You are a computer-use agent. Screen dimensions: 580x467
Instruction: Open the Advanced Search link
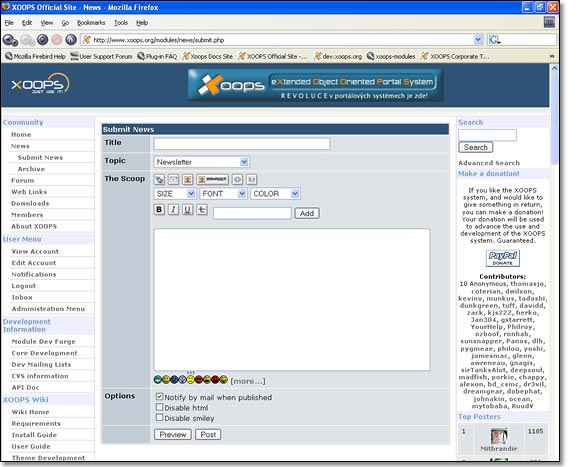click(x=489, y=163)
